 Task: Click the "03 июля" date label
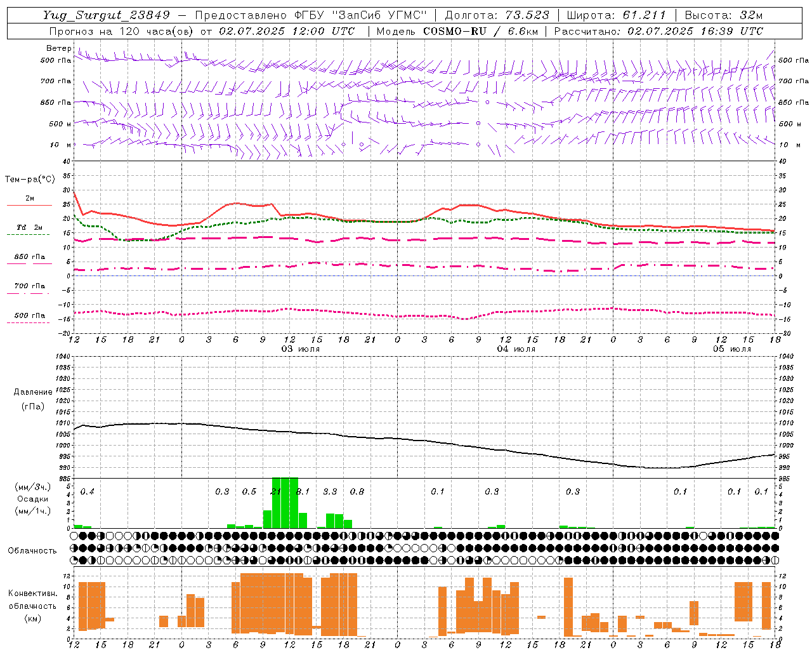(x=301, y=349)
